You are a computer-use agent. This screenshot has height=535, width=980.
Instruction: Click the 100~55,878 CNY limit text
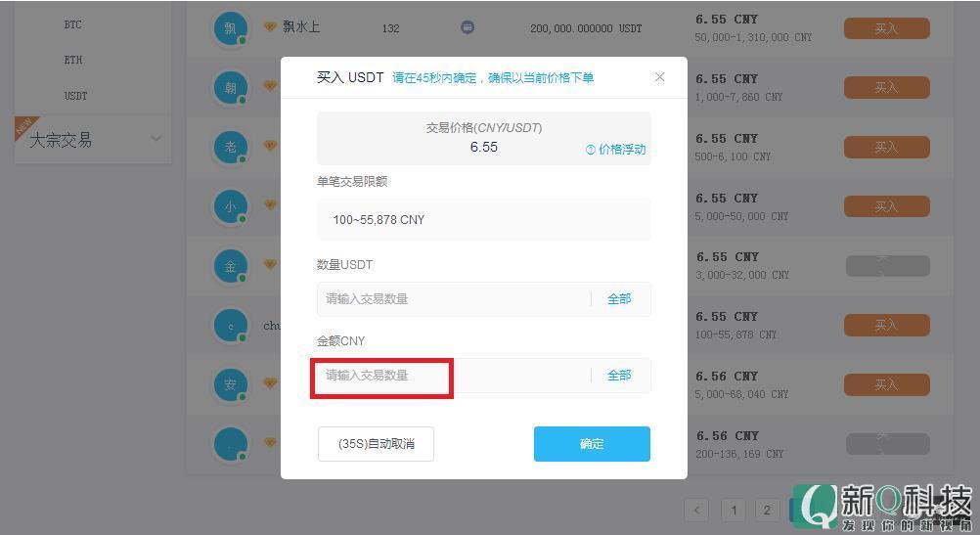(x=379, y=220)
